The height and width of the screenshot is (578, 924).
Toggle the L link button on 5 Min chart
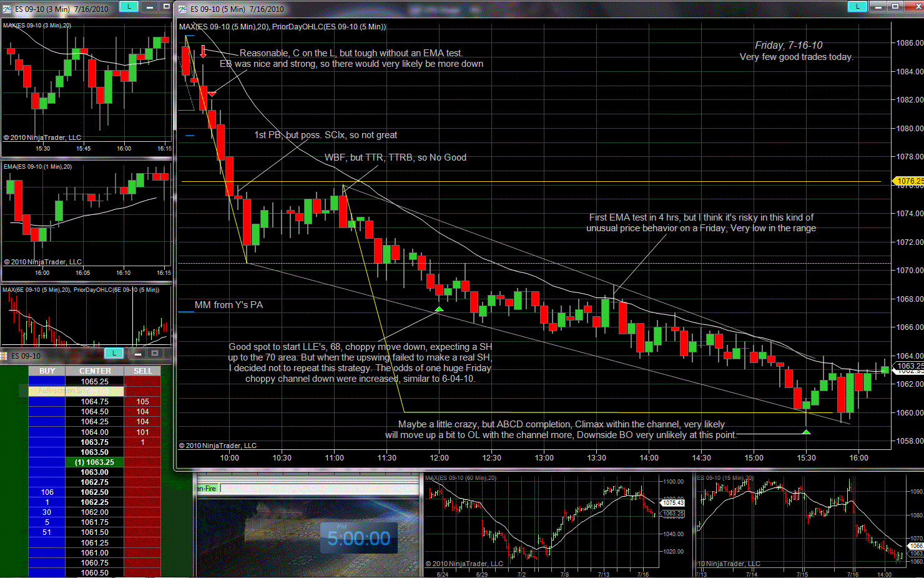tap(857, 6)
